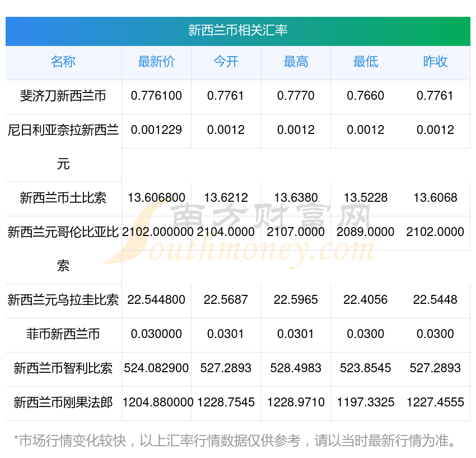The height and width of the screenshot is (458, 476).
Task: Select the 最低 column header
Action: click(x=365, y=62)
